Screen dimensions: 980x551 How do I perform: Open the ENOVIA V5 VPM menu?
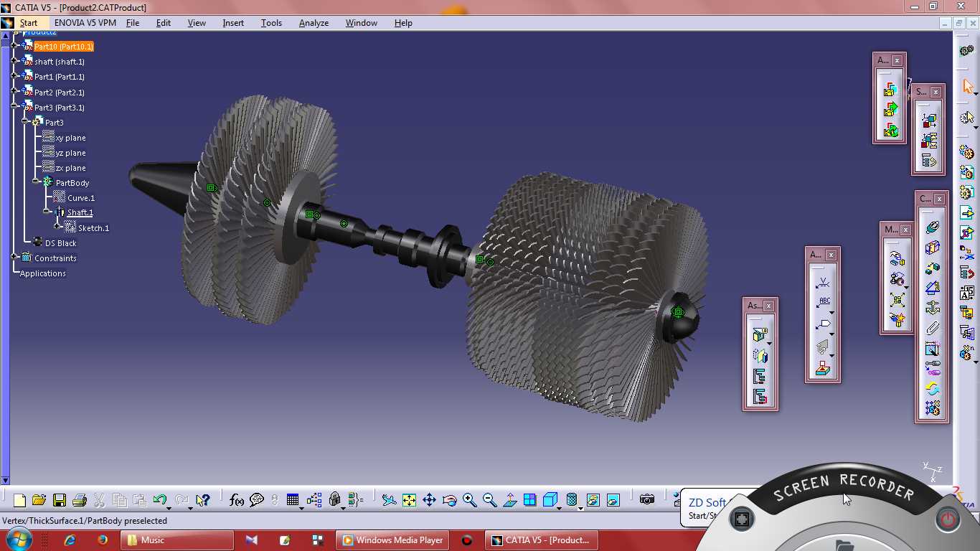click(85, 23)
